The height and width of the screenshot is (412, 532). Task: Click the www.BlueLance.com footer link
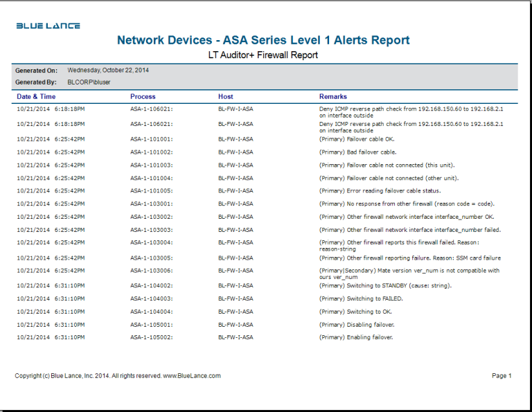[192, 376]
